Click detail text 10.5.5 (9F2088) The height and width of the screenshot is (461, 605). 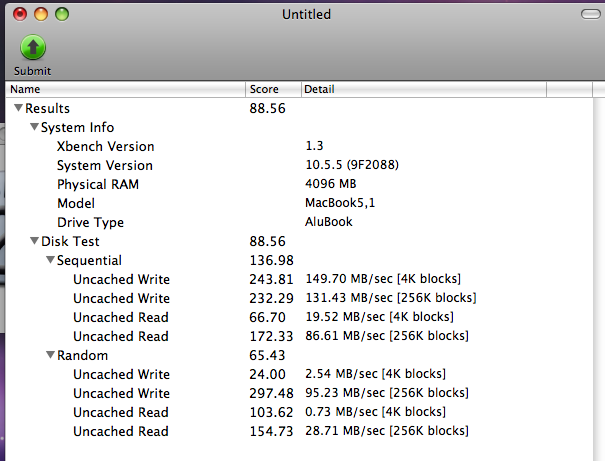pos(352,165)
